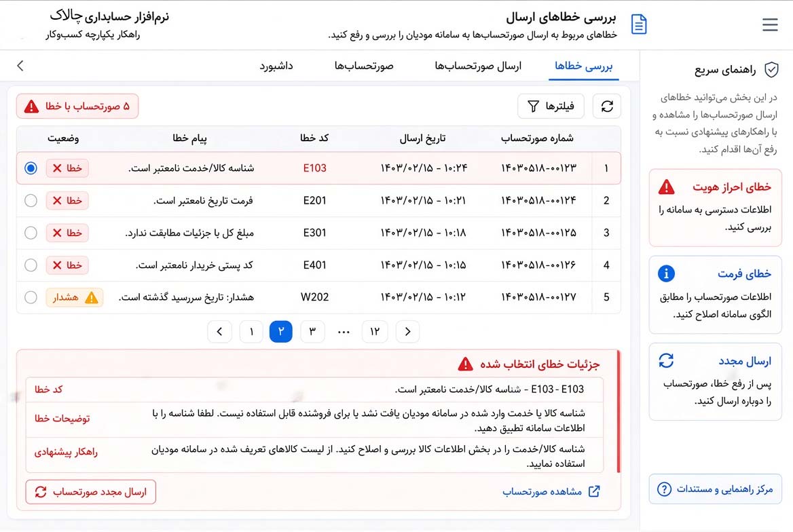
Task: Click the E103 error code cell
Action: click(314, 168)
